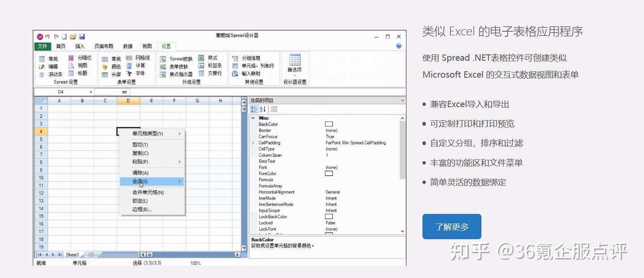Open 滚动条 settings
Viewport: 644px width, 278px height.
pos(51,74)
